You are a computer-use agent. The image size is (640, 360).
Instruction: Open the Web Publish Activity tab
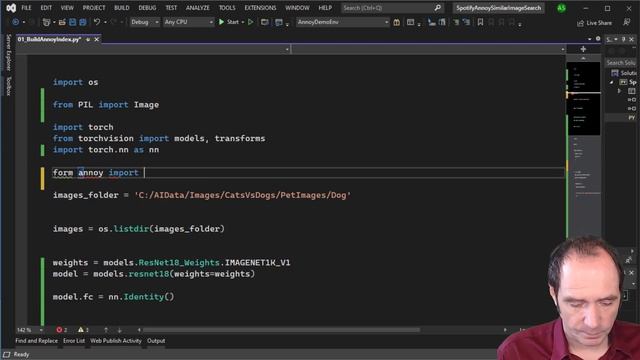pos(116,341)
